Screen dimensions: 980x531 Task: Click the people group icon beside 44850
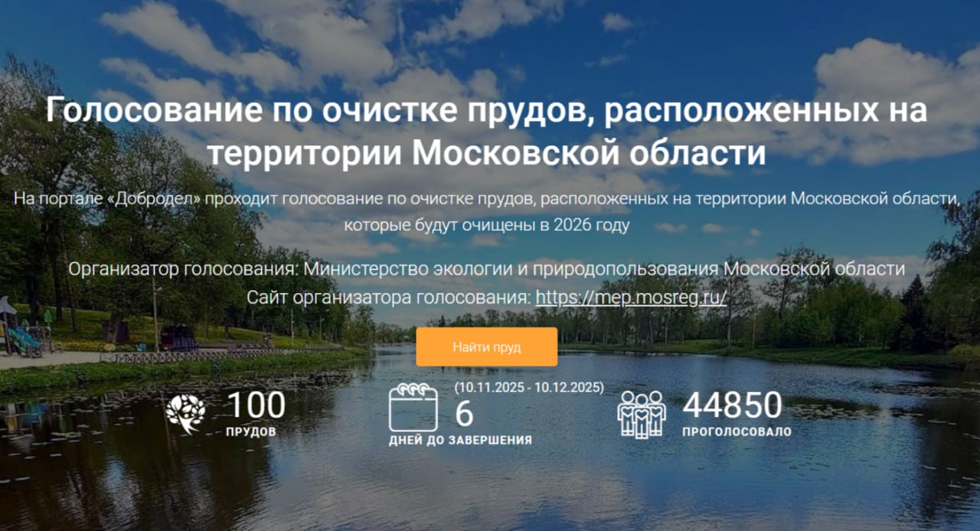pyautogui.click(x=642, y=415)
